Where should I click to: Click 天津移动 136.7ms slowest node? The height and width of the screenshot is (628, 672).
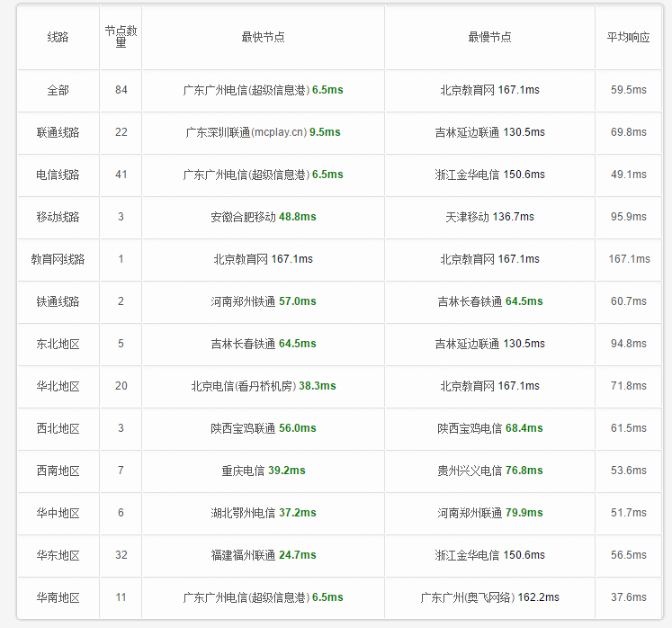[489, 217]
